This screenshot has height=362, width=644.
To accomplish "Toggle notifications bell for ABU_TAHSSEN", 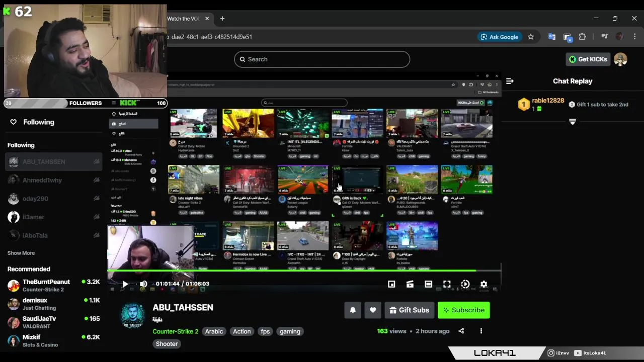I will [x=353, y=310].
